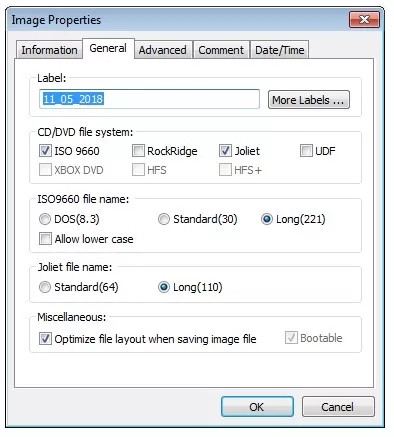Enable the RockRidge checkbox
The width and height of the screenshot is (394, 437).
click(138, 151)
